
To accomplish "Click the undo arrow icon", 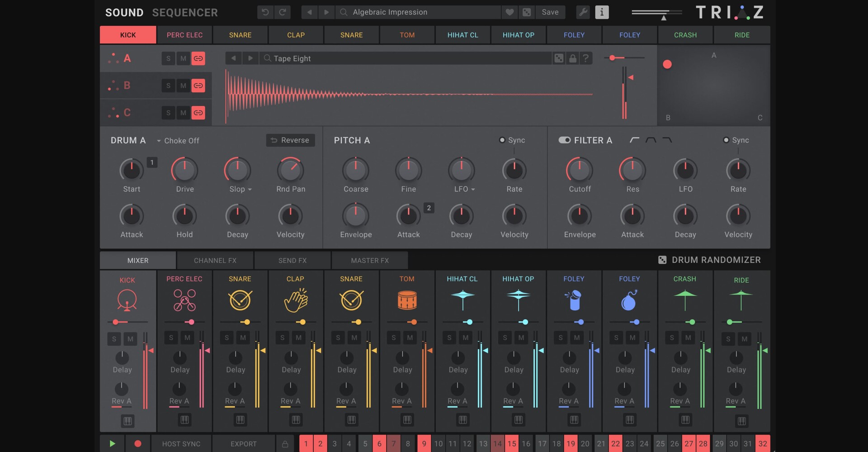I will [265, 12].
